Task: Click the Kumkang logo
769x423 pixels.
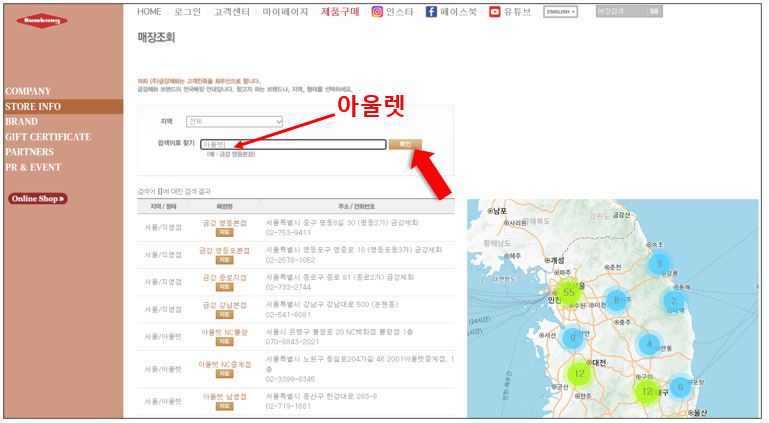Action: (x=42, y=21)
